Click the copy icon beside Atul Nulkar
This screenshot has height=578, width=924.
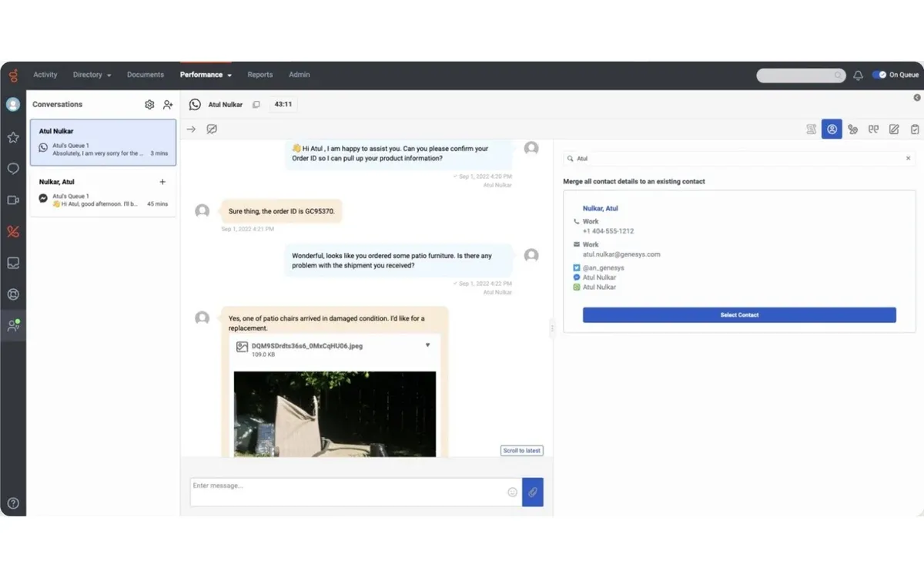[256, 105]
